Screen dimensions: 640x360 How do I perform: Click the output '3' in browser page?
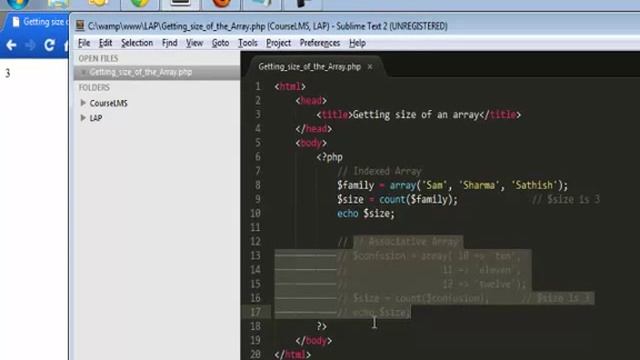click(7, 73)
